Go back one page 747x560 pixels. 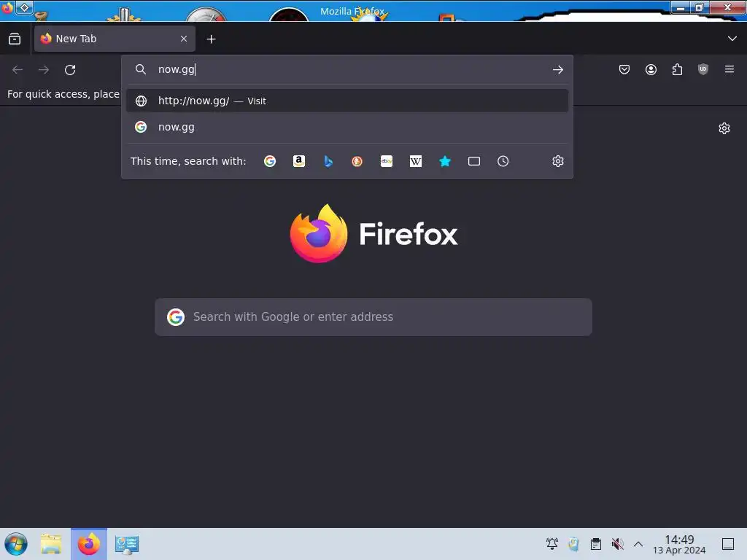[18, 70]
